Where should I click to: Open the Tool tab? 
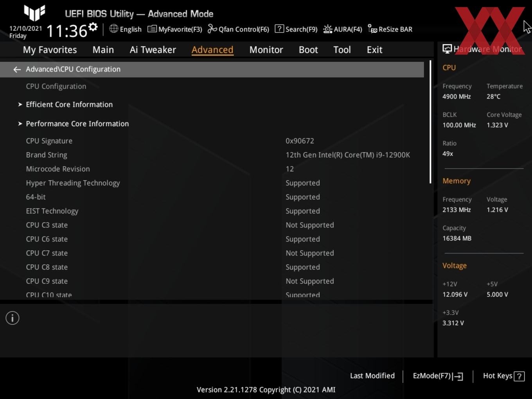pos(342,50)
